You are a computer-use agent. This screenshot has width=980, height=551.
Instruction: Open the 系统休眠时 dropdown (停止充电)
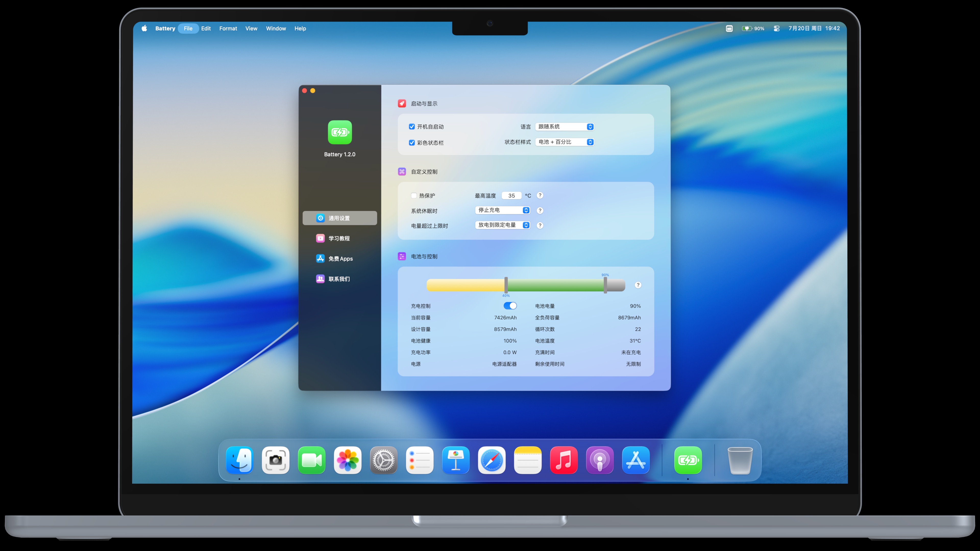pyautogui.click(x=503, y=210)
